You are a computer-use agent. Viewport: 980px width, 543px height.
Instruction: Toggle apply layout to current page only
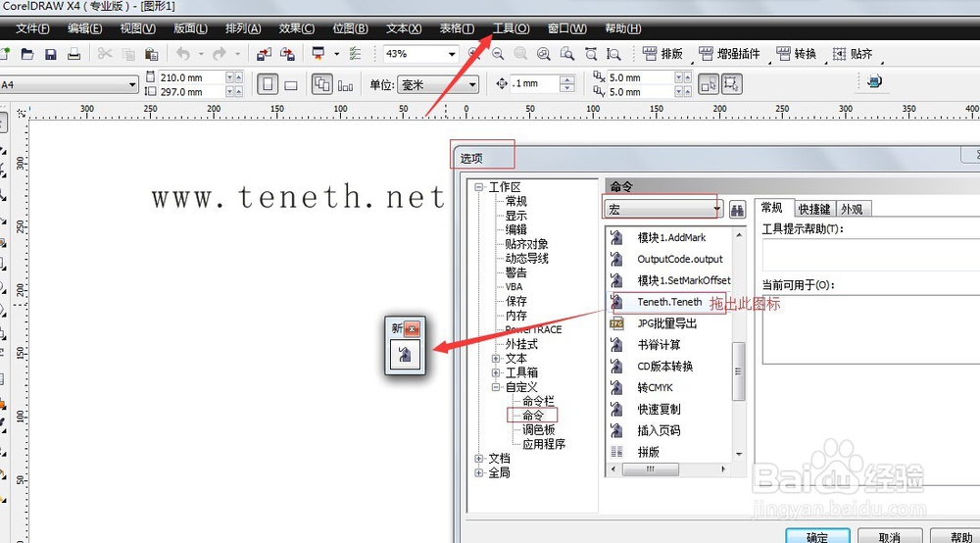click(x=346, y=85)
